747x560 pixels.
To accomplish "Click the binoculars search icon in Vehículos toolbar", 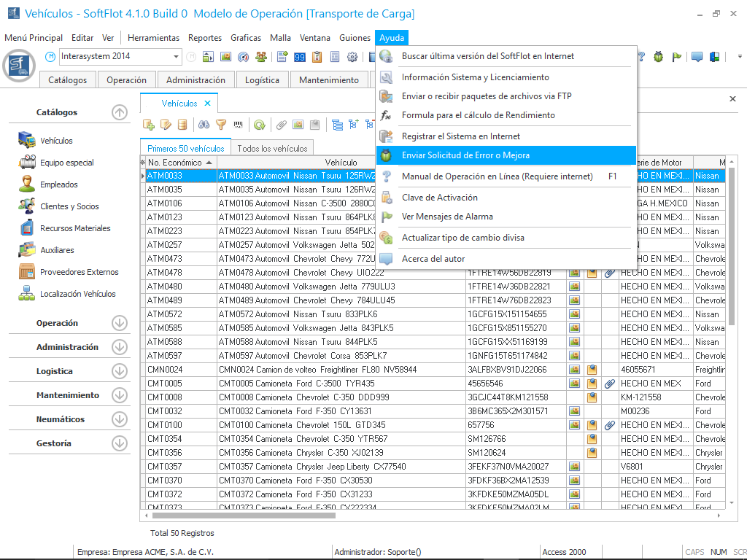I will tap(205, 125).
